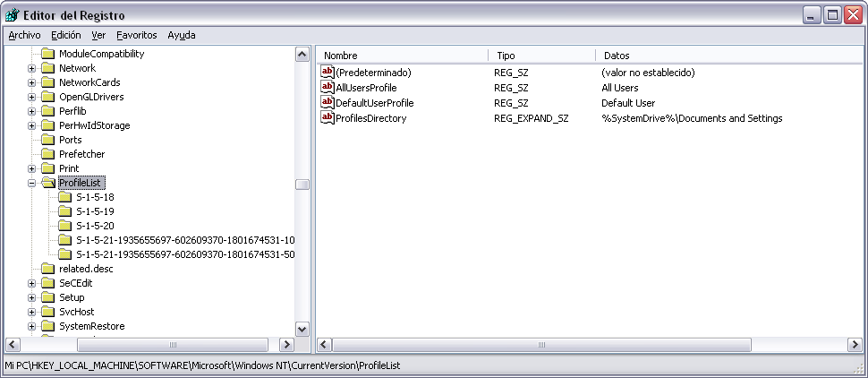This screenshot has width=868, height=378.
Task: Select the S-1-5-20 folder icon
Action: coord(65,226)
